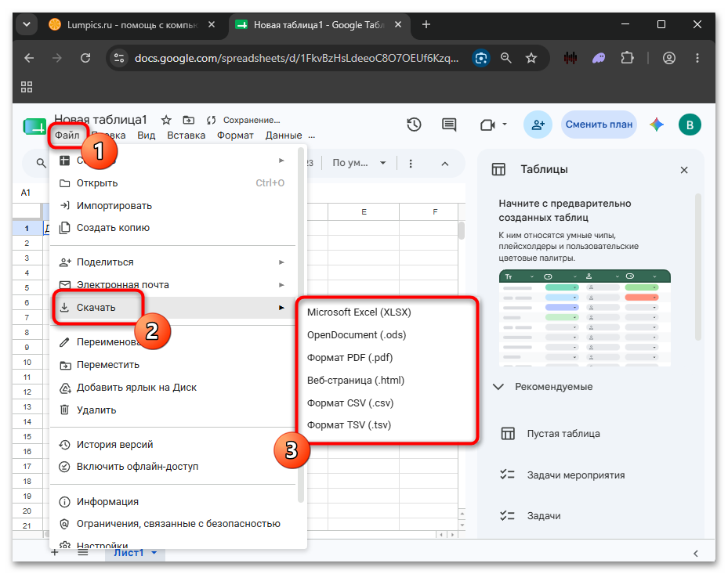Open the tab search dropdown arrow
728x574 pixels.
click(27, 24)
